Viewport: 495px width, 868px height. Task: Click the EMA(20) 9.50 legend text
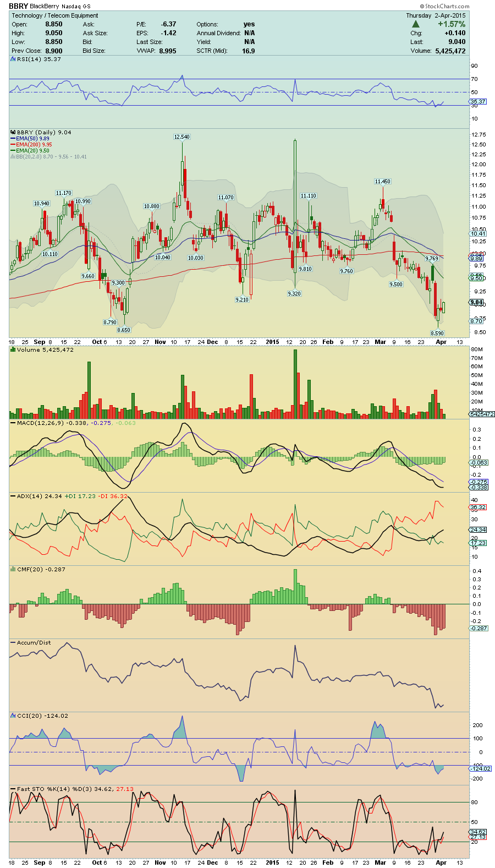click(x=33, y=151)
